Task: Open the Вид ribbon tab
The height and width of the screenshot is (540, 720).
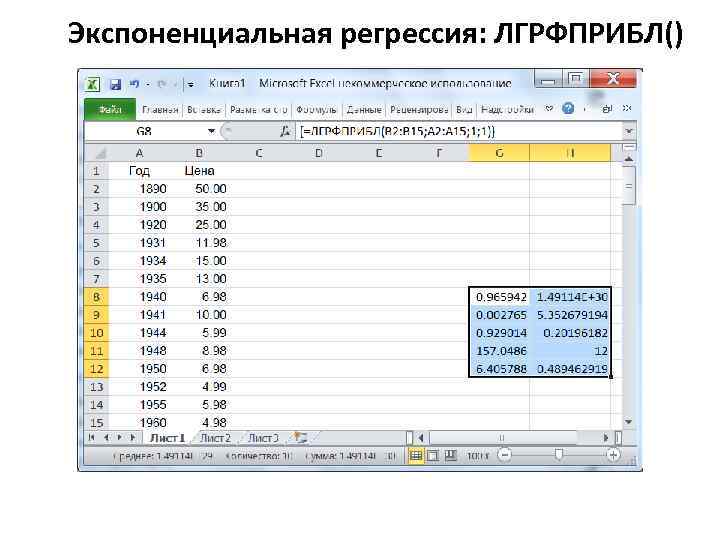Action: tap(464, 110)
